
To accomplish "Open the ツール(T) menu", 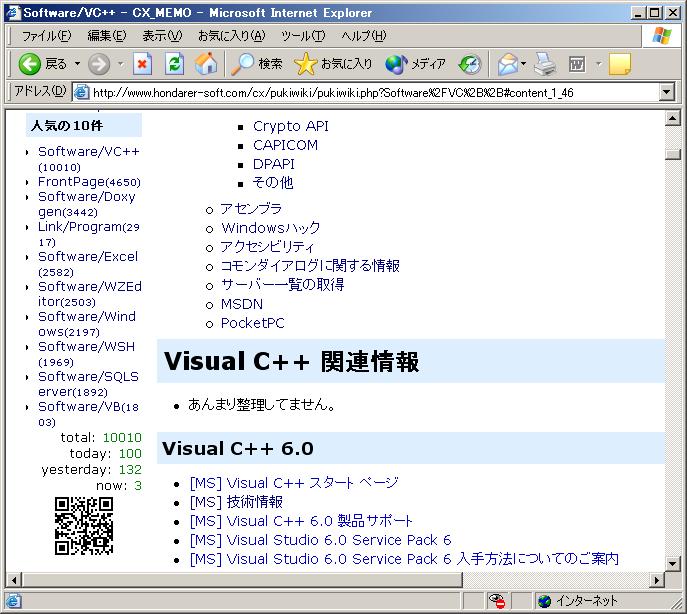I will click(302, 36).
